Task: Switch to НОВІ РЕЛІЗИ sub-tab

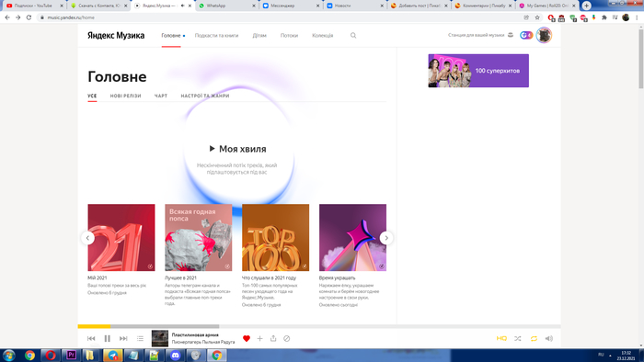Action: pyautogui.click(x=125, y=96)
